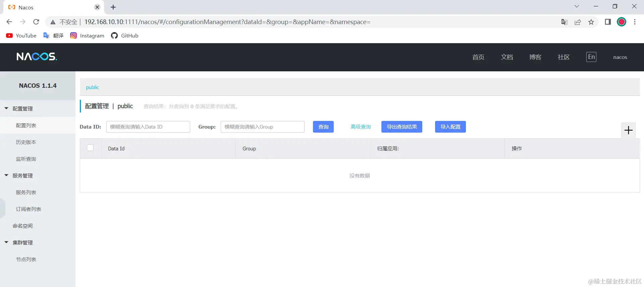Screen dimensions: 644x287
Task: Click the NACOS logo in header
Action: tap(37, 57)
